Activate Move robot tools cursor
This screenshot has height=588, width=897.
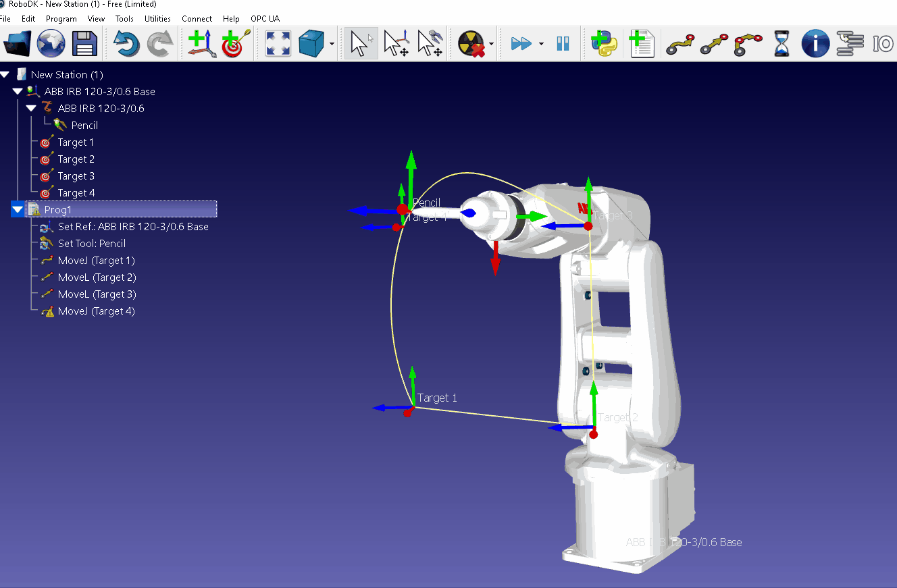(430, 44)
